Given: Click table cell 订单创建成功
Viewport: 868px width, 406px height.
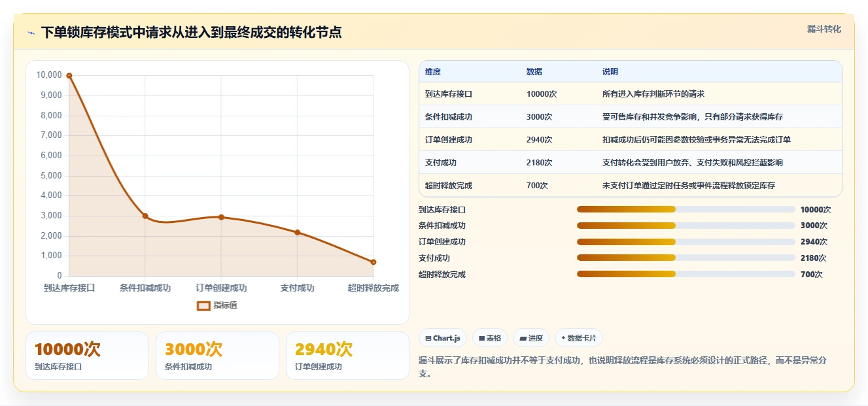Looking at the screenshot, I should tap(449, 140).
